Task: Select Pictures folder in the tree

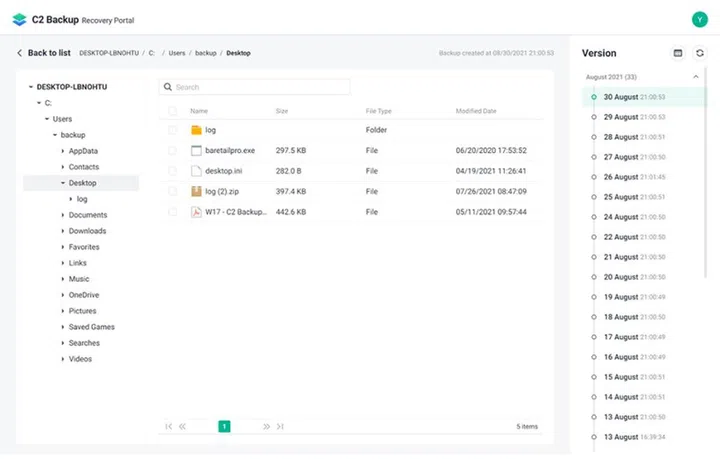Action: click(82, 311)
